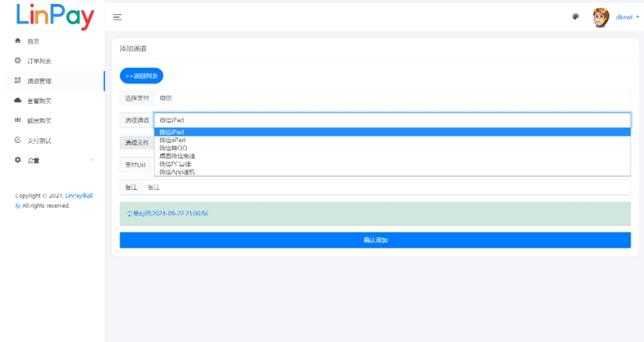Click the 支付Url field label
The height and width of the screenshot is (342, 644).
(135, 165)
